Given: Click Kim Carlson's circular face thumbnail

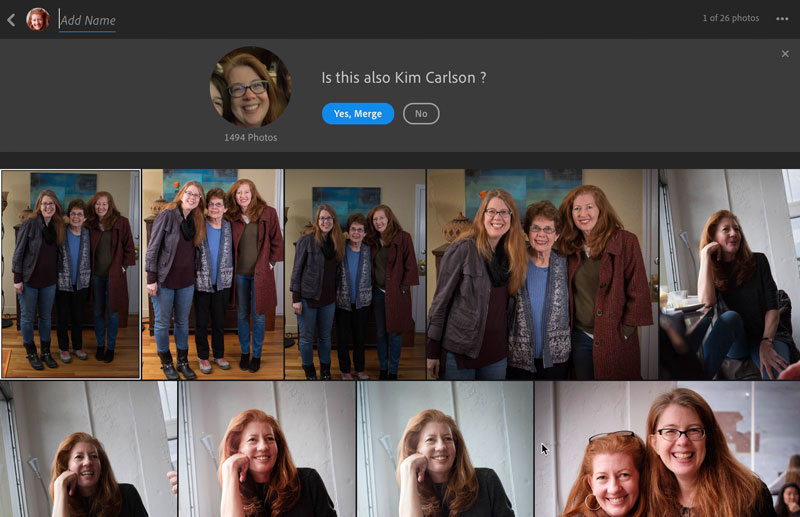Looking at the screenshot, I should pos(251,87).
